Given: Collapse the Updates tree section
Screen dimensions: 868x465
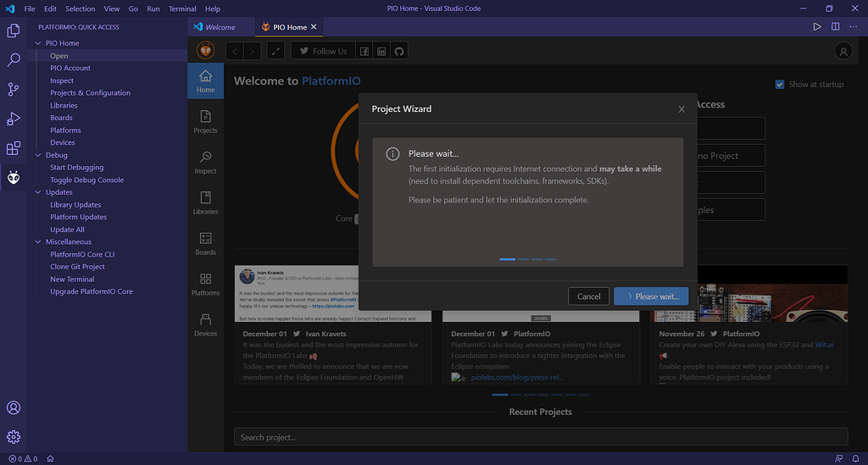Looking at the screenshot, I should [37, 192].
